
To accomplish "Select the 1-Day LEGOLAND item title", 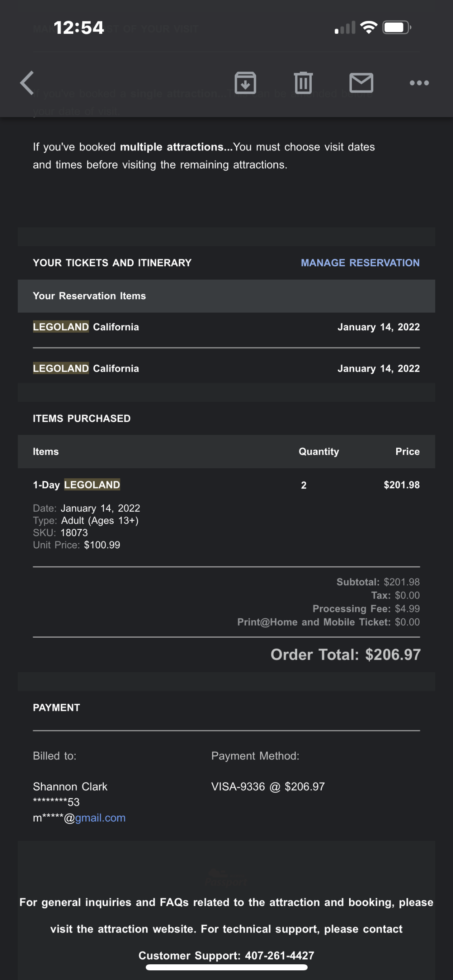I will point(77,485).
